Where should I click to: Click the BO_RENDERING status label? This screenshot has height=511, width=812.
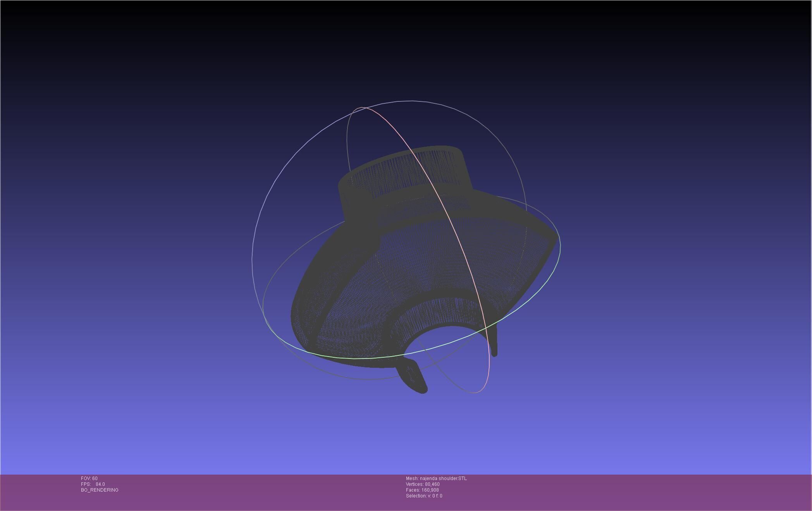(x=100, y=490)
